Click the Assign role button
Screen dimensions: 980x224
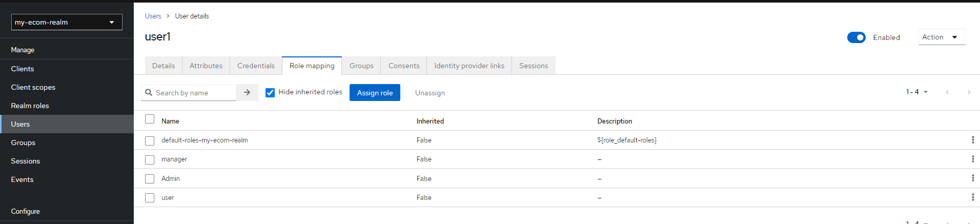pyautogui.click(x=375, y=93)
